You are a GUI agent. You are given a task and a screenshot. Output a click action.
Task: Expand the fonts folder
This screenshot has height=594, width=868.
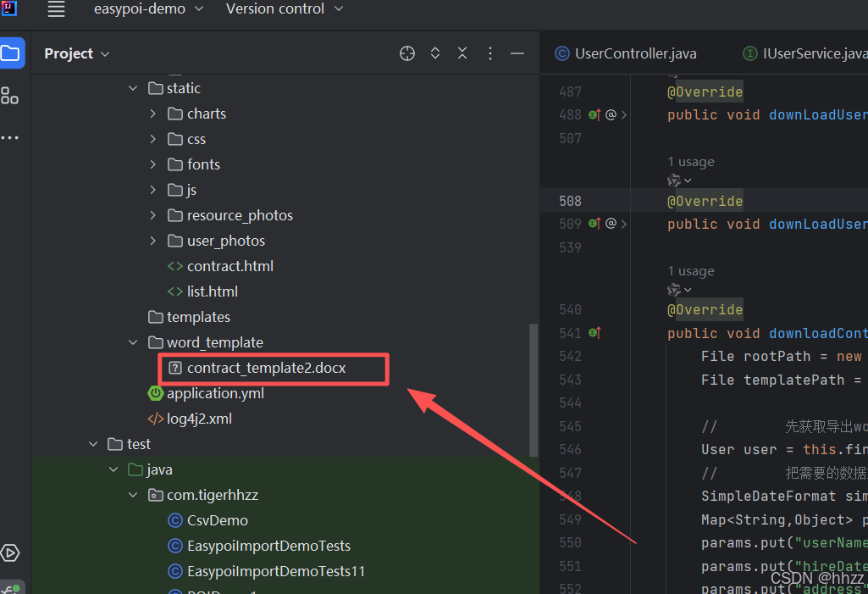pyautogui.click(x=152, y=164)
